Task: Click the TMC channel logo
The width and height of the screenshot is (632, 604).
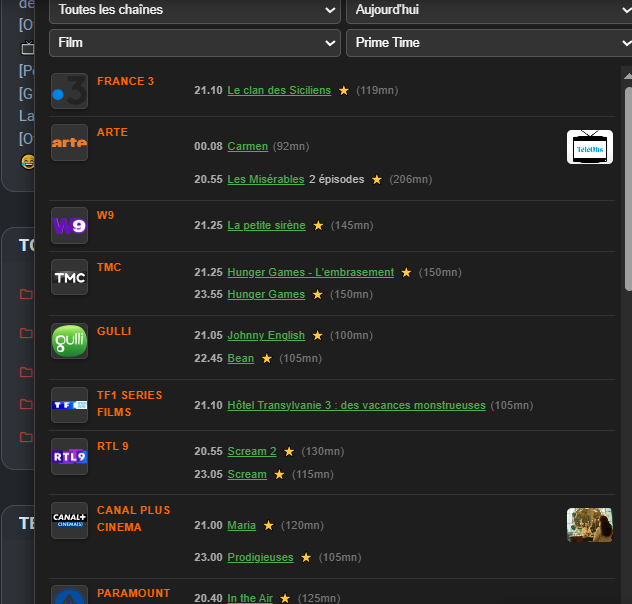Action: click(69, 277)
